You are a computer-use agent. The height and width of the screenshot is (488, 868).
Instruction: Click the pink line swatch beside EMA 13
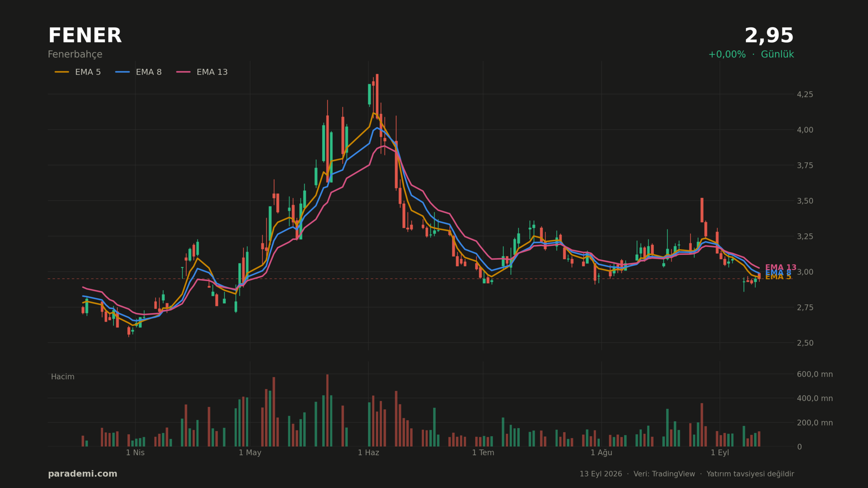[183, 72]
